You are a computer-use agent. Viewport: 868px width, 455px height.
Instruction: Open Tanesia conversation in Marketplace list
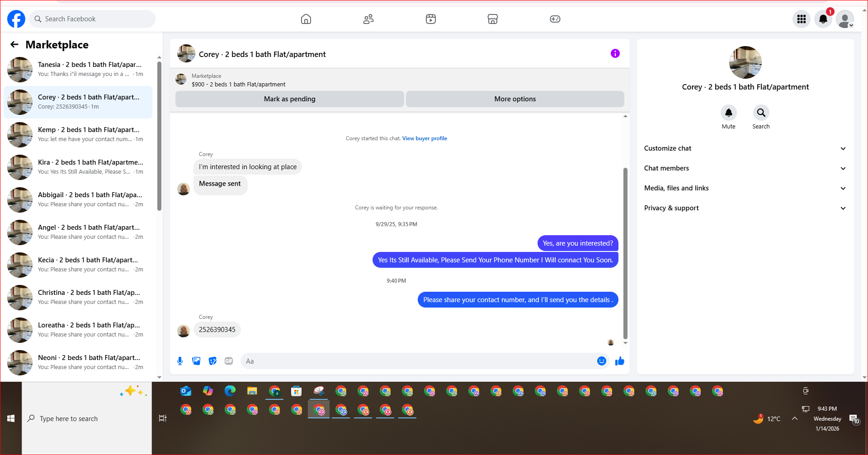(x=78, y=70)
